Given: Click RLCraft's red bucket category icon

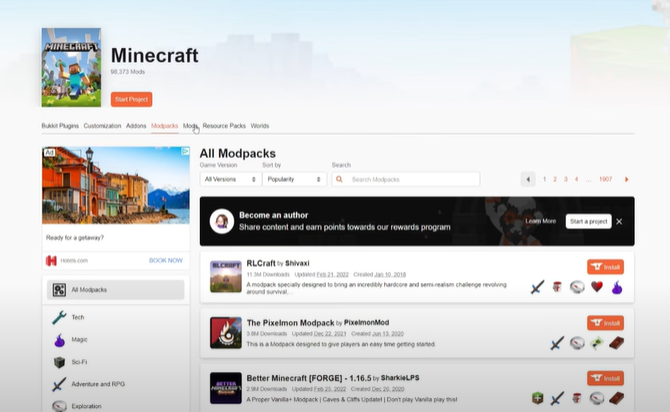Looking at the screenshot, I should (x=557, y=287).
